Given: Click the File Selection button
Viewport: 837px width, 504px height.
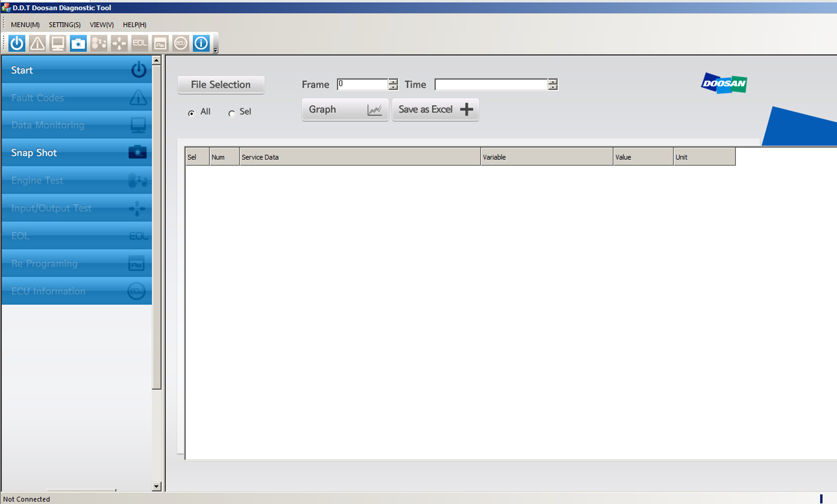Looking at the screenshot, I should coord(221,84).
